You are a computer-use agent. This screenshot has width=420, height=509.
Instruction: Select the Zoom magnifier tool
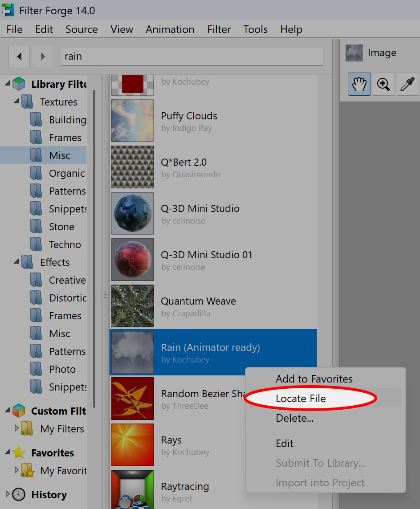coord(383,84)
